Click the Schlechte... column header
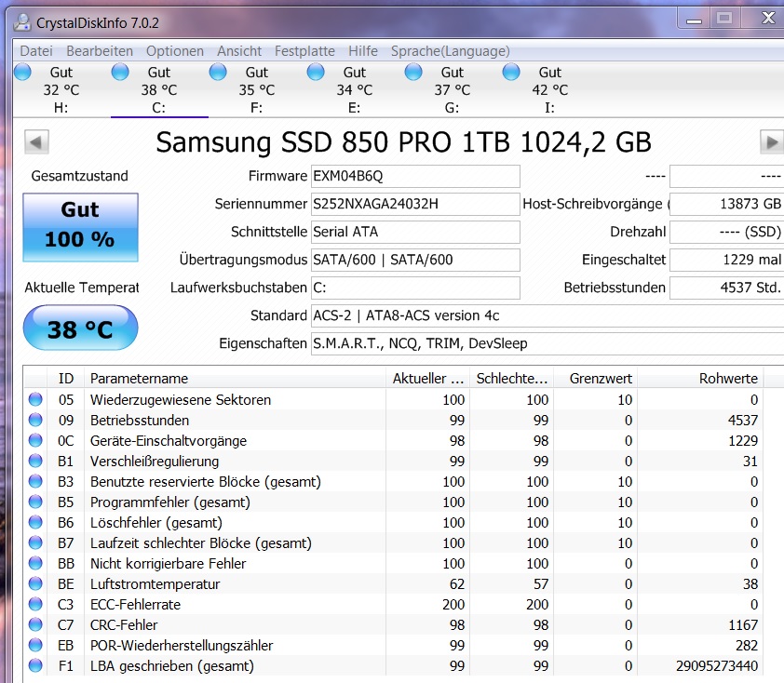Screen dimensions: 784x683 tap(511, 379)
